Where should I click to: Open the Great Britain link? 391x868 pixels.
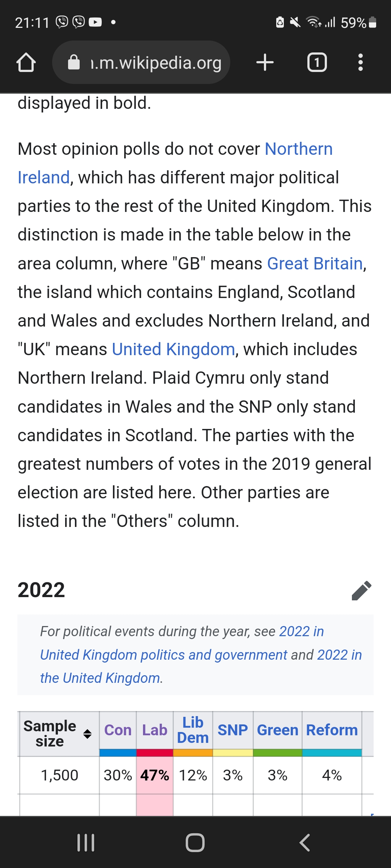[315, 263]
